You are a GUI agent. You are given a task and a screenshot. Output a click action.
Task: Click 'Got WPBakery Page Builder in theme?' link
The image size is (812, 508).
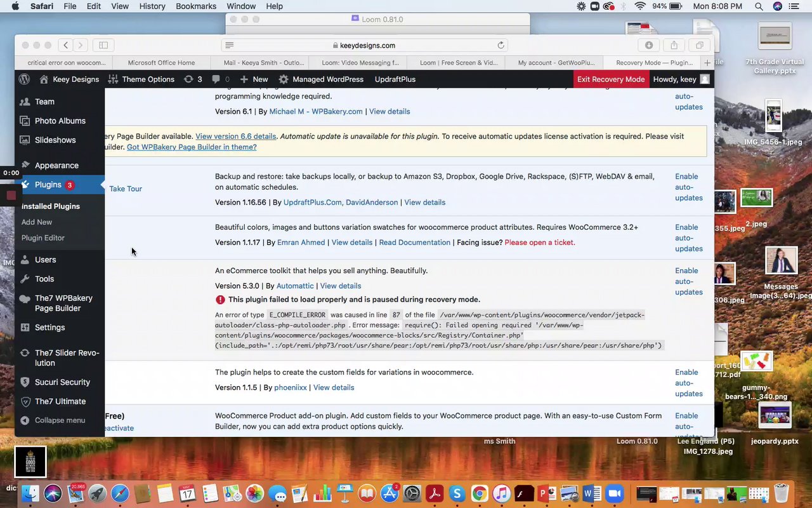pos(192,147)
